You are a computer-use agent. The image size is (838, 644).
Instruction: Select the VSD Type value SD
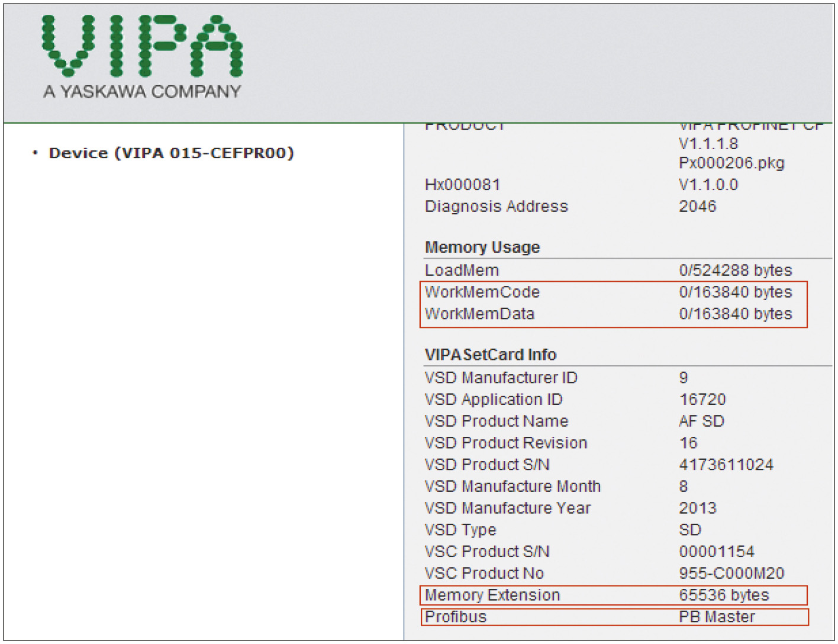pyautogui.click(x=690, y=530)
